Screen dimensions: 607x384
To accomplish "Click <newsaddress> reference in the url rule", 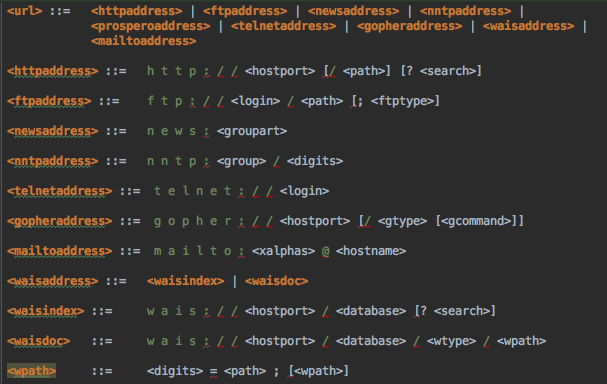I will tap(353, 11).
